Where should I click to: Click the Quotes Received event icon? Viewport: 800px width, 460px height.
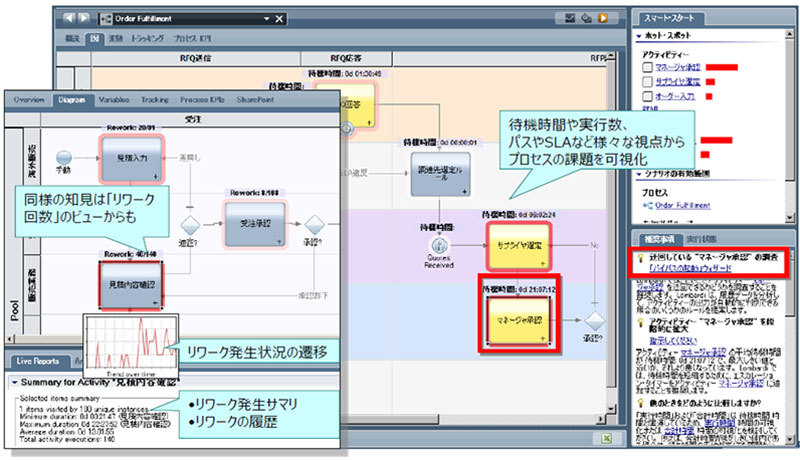point(439,246)
